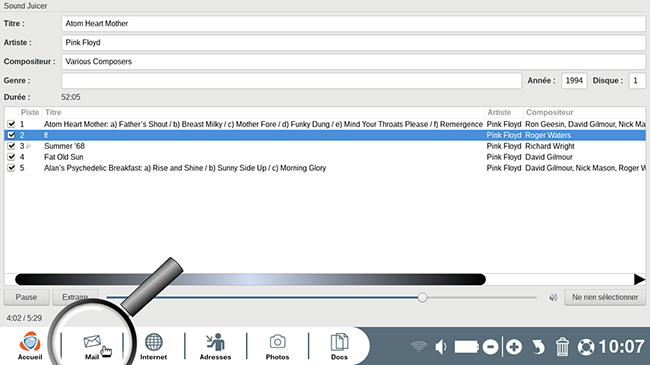Click Pink Floyd artist in Summer '68 row
The width and height of the screenshot is (650, 365).
tap(504, 146)
